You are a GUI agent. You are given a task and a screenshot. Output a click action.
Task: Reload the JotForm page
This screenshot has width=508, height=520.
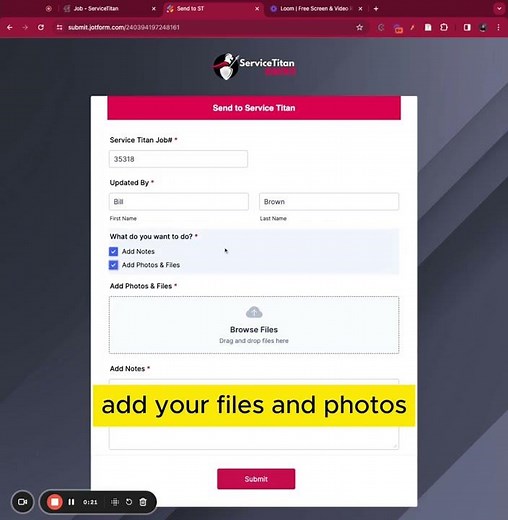[x=41, y=27]
